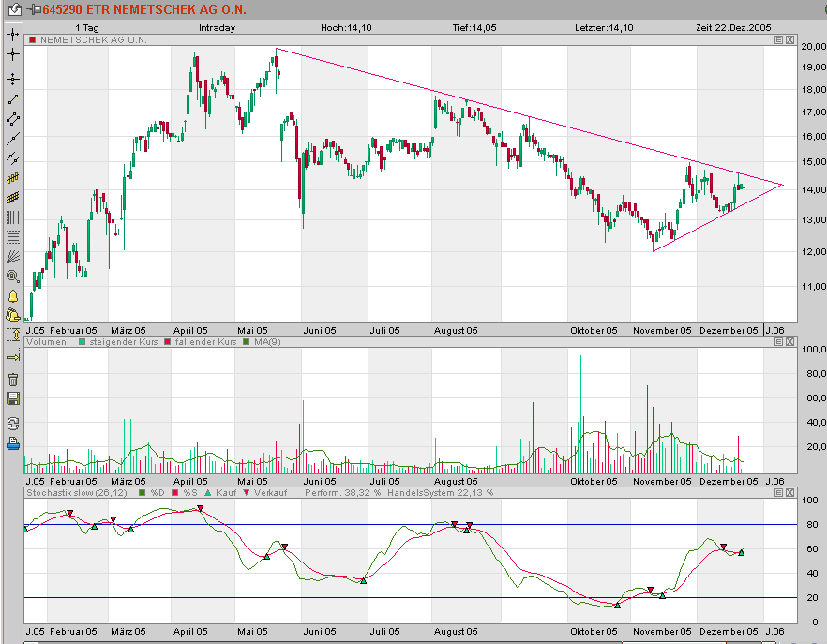
Task: Refresh the chart data icon
Action: 13,423
